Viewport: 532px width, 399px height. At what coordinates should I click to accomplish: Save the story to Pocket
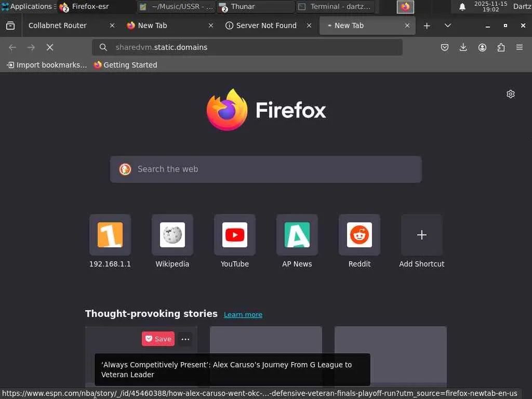158,339
